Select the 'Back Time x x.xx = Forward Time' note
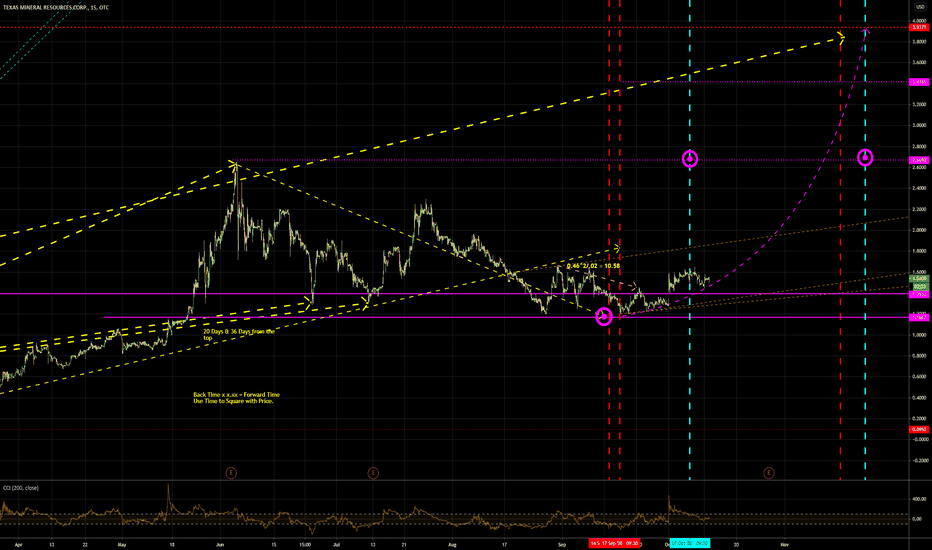The width and height of the screenshot is (932, 550). click(236, 398)
